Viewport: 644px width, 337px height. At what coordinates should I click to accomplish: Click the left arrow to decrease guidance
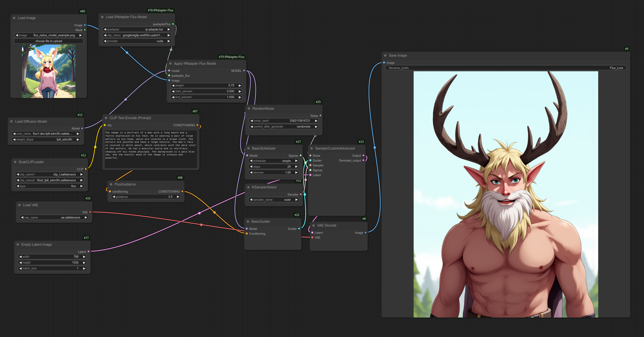[114, 197]
